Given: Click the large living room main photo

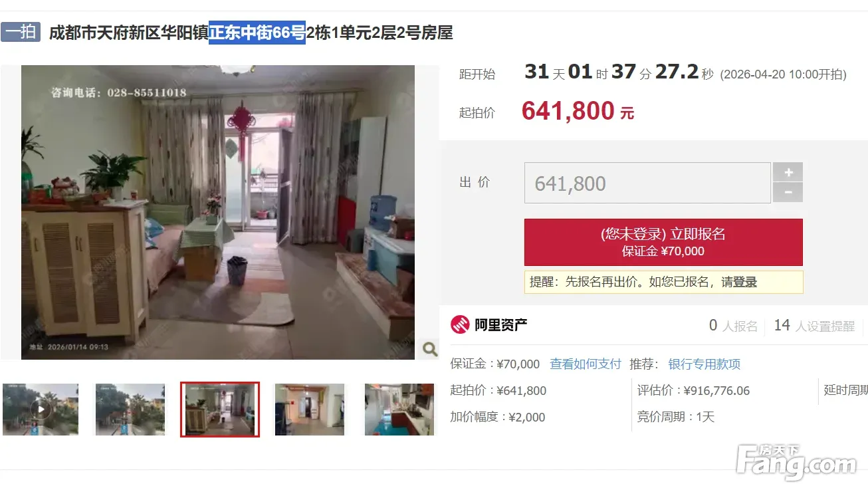Looking at the screenshot, I should click(x=218, y=212).
